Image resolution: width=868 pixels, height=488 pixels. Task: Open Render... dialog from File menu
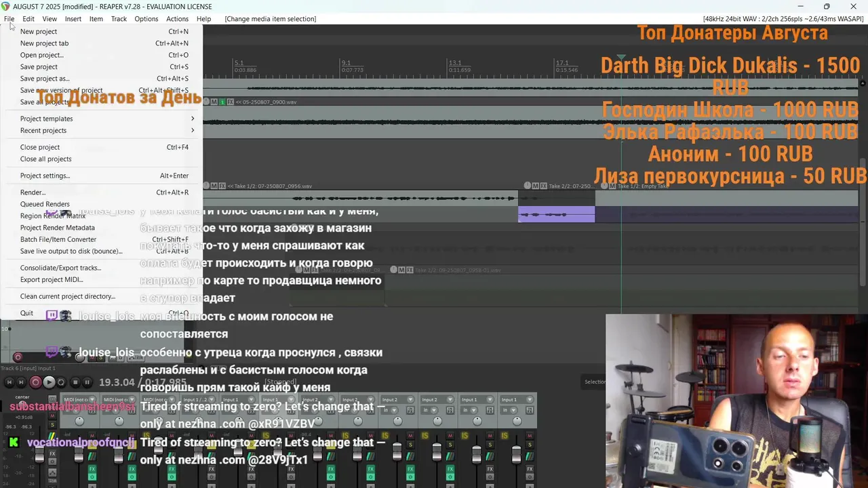[33, 192]
